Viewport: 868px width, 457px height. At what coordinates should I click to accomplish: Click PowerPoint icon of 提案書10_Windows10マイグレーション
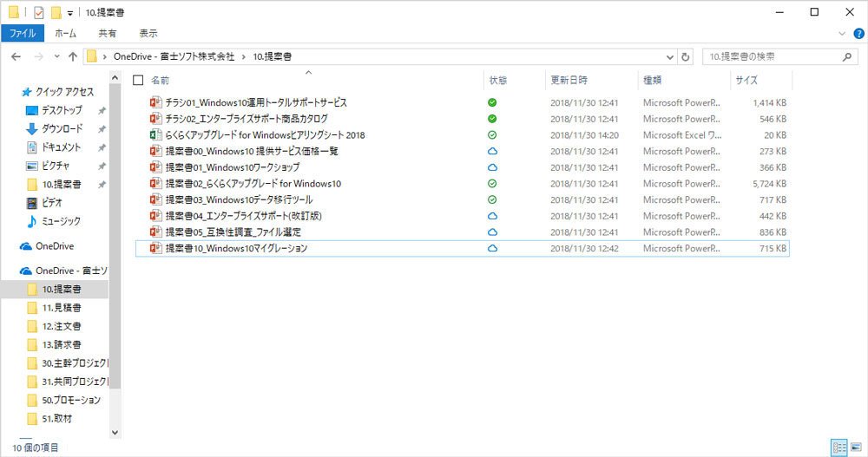coord(155,248)
